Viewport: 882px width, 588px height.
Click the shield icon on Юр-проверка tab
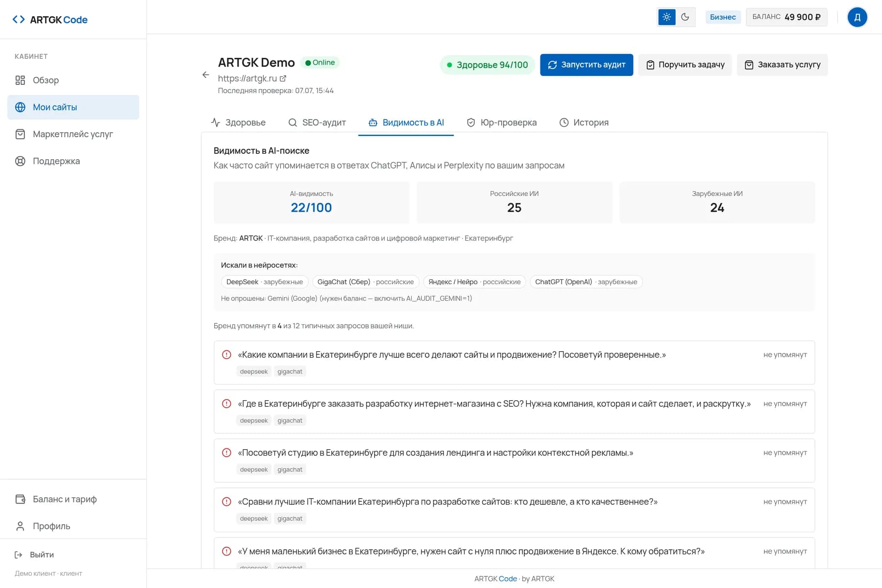click(471, 122)
